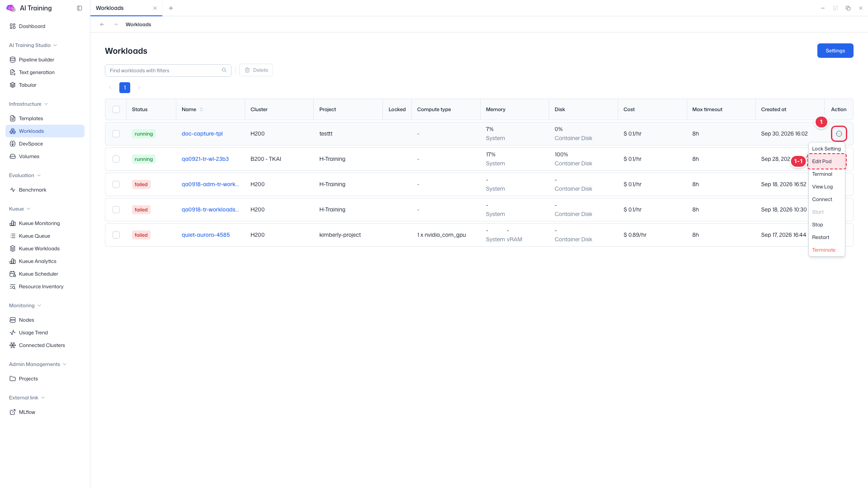Open the Text generation icon
The width and height of the screenshot is (868, 488).
(13, 72)
